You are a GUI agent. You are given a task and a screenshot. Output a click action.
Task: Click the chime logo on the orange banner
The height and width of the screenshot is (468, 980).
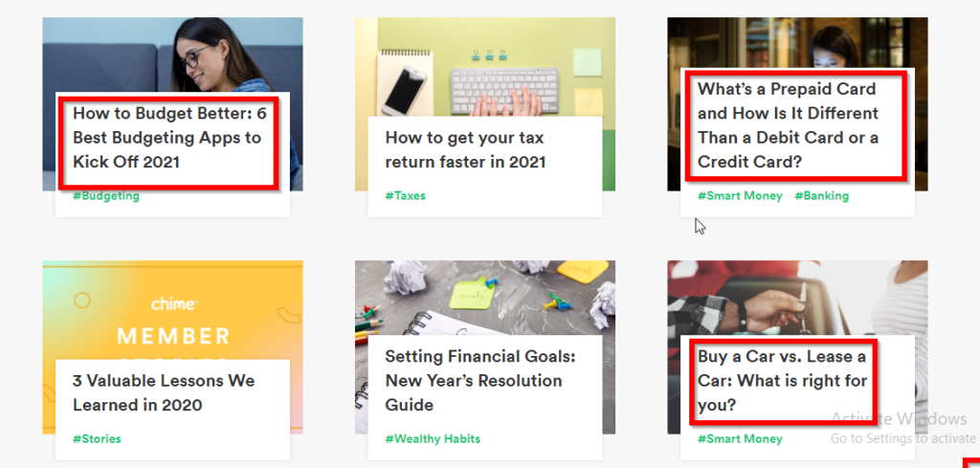(173, 304)
